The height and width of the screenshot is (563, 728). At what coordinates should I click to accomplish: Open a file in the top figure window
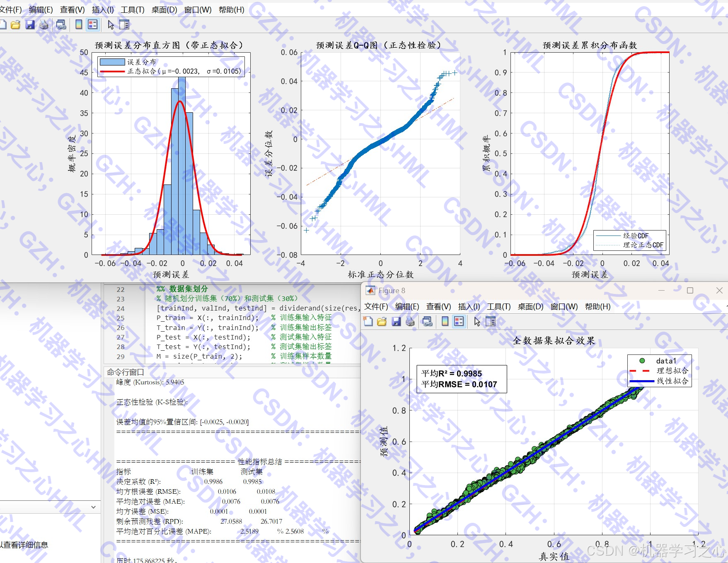15,25
